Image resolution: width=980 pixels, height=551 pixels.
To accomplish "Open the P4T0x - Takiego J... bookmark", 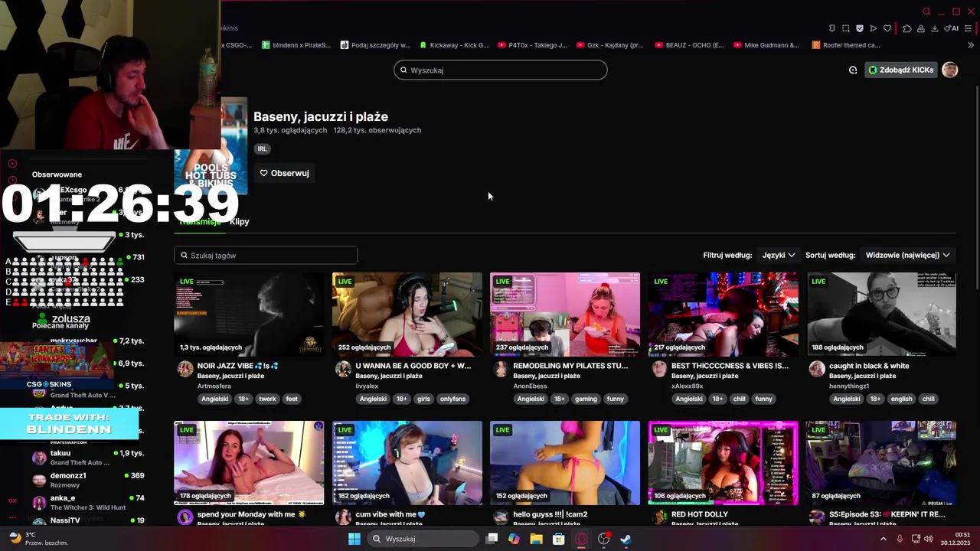I will (533, 45).
